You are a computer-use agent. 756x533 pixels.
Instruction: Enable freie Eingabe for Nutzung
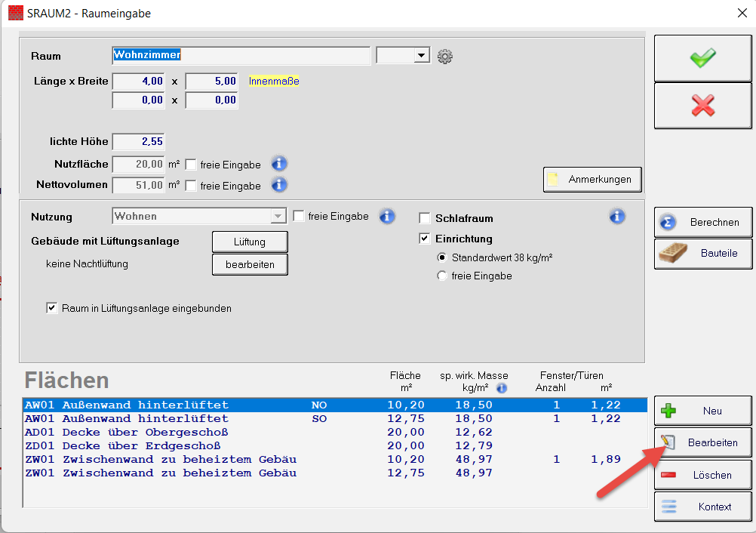pyautogui.click(x=299, y=216)
